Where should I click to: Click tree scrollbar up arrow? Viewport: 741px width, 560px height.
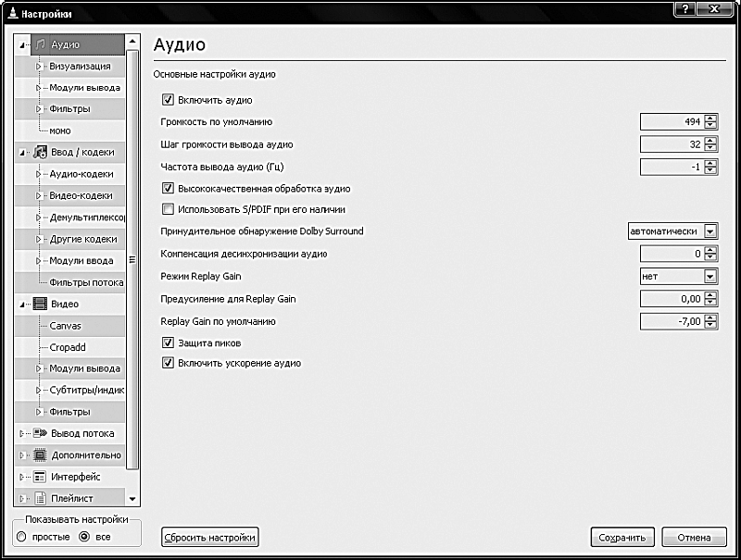tap(132, 42)
